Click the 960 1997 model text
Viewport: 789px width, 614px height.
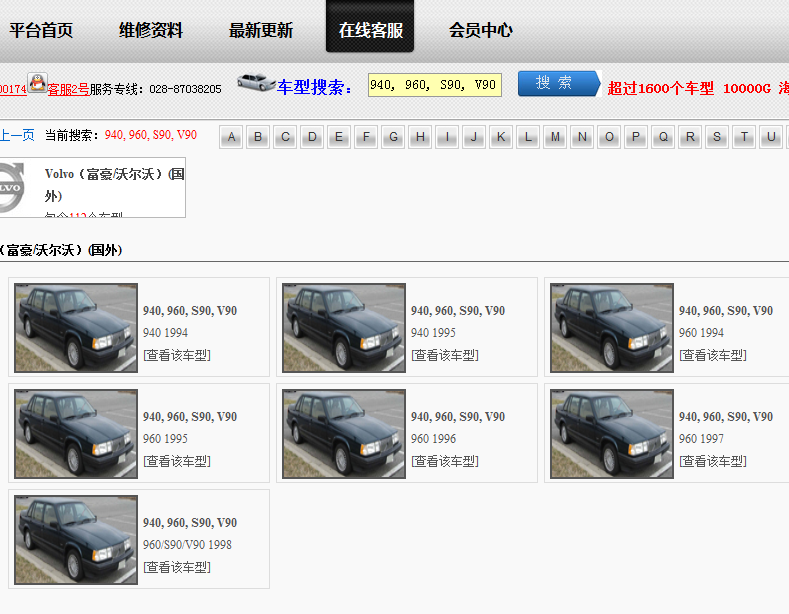click(701, 439)
